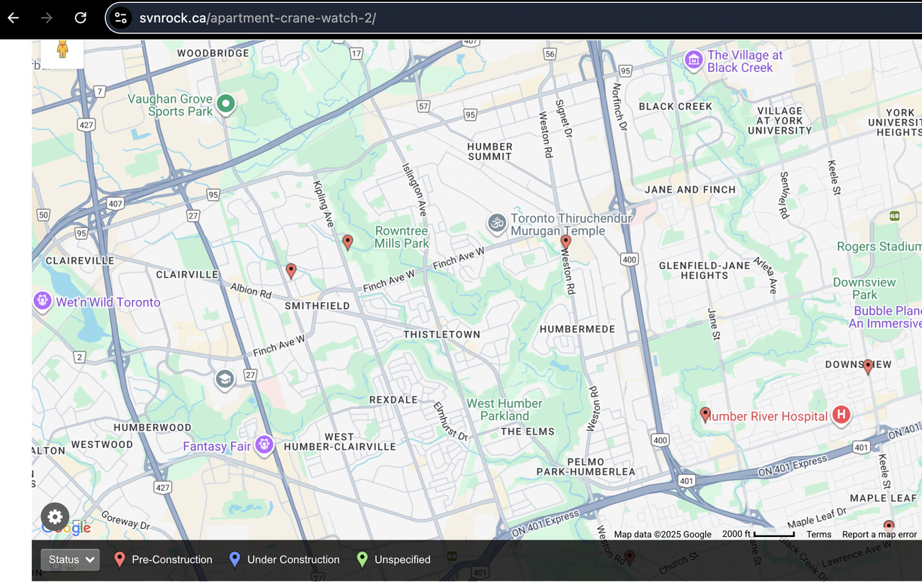Expand the Status dropdown
Viewport: 922px width, 588px height.
[x=71, y=559]
